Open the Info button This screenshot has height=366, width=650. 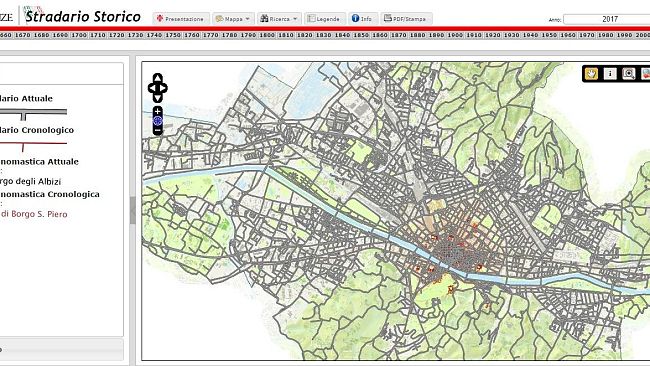tap(363, 19)
